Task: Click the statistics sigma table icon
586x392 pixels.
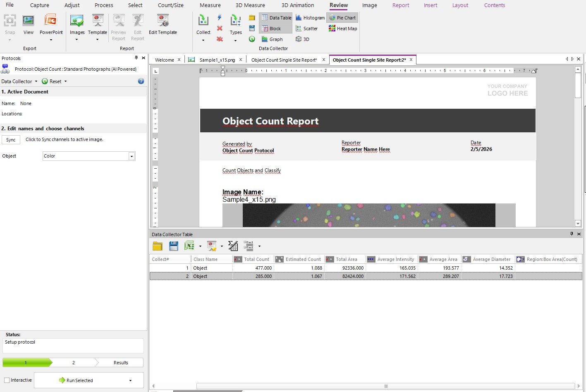Action: [x=233, y=246]
